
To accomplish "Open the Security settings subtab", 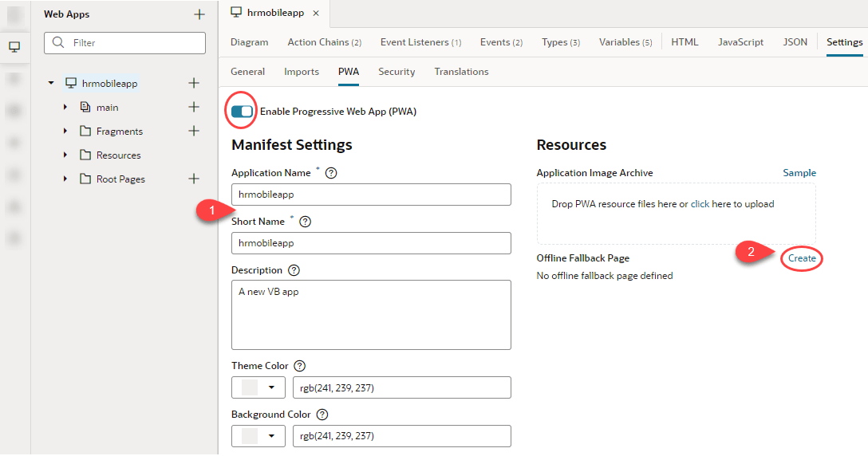I will click(x=397, y=72).
